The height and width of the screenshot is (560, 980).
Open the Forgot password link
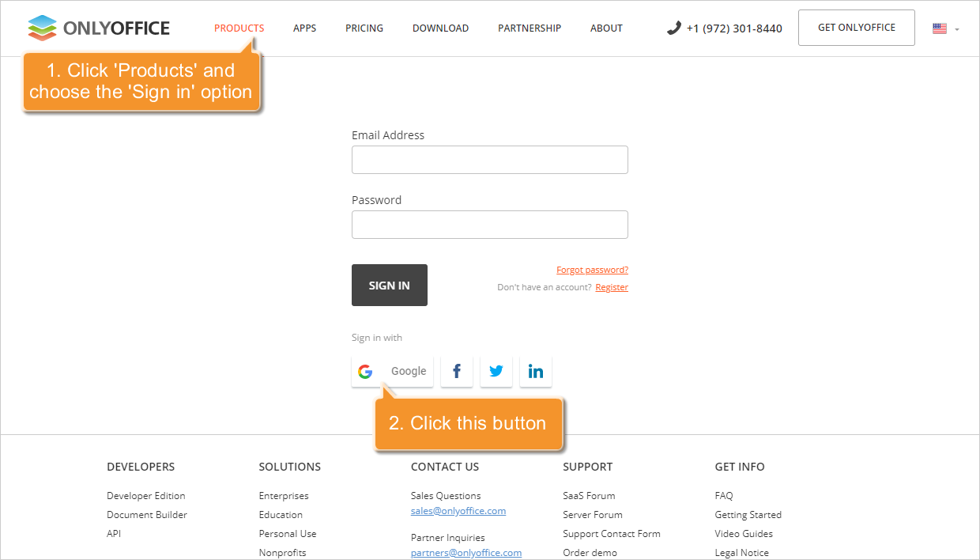click(x=592, y=269)
